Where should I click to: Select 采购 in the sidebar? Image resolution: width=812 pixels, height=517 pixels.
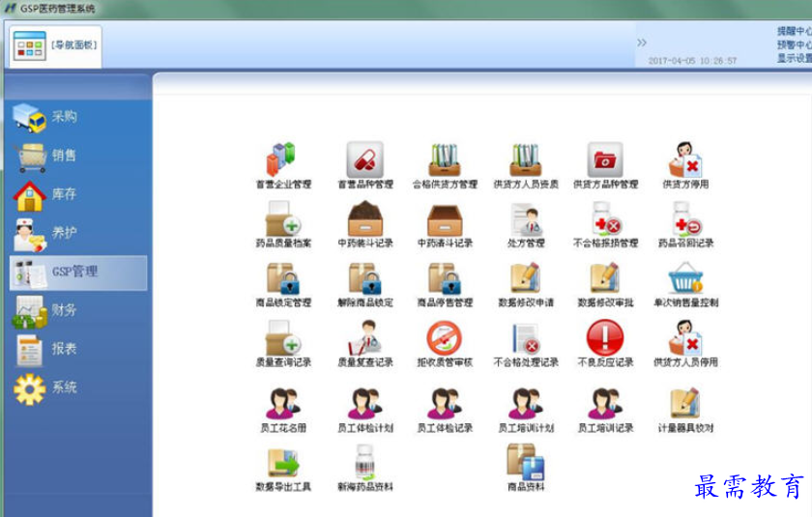[77, 117]
